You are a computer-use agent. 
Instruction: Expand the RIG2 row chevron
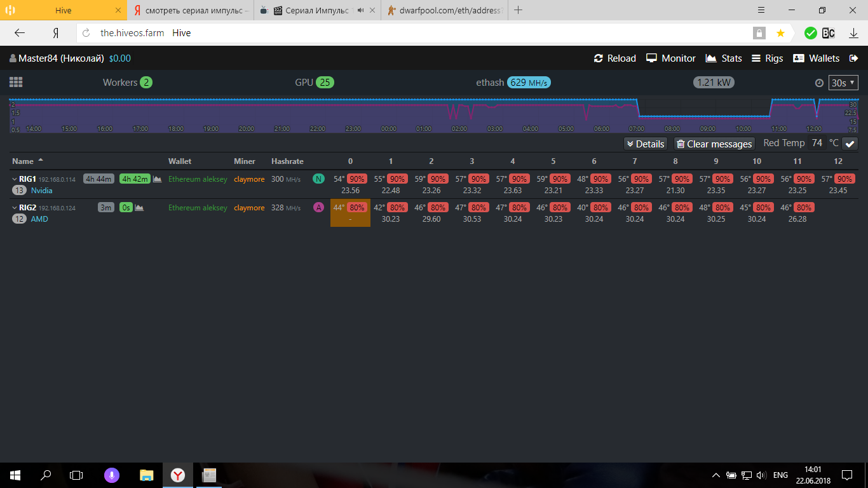point(15,208)
